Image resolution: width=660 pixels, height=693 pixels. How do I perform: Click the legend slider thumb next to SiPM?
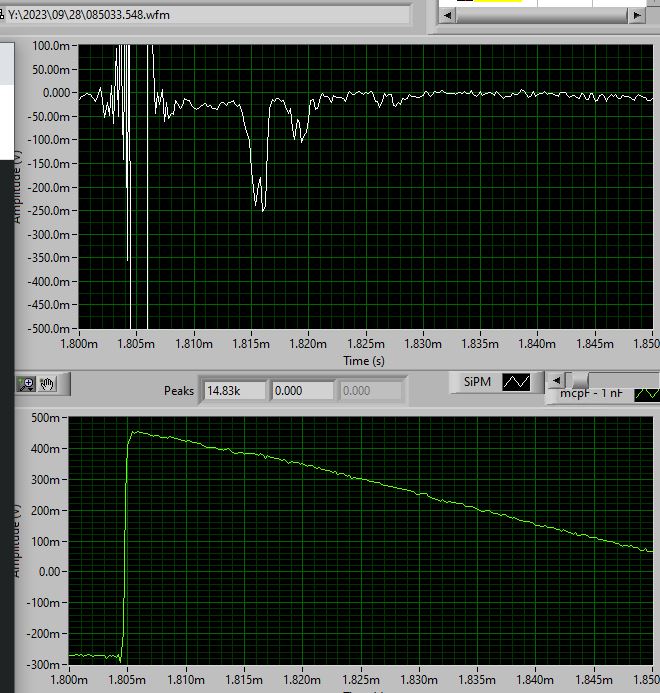(580, 380)
